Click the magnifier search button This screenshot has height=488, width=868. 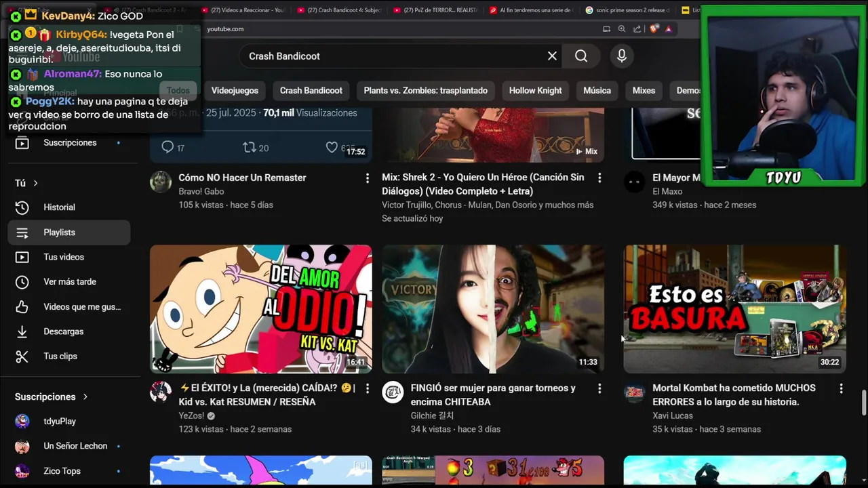581,56
